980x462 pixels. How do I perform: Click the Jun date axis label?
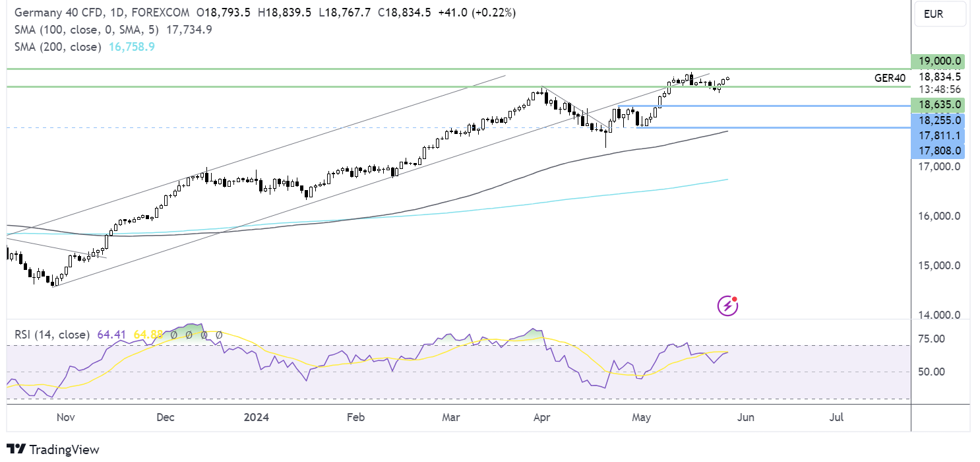pos(745,417)
